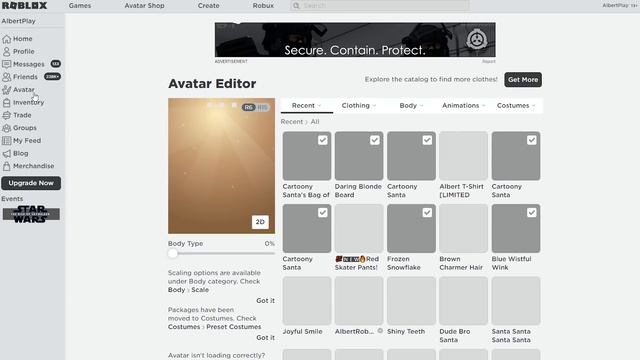Open the My Feed sidebar icon
This screenshot has width=640, height=360.
7,140
